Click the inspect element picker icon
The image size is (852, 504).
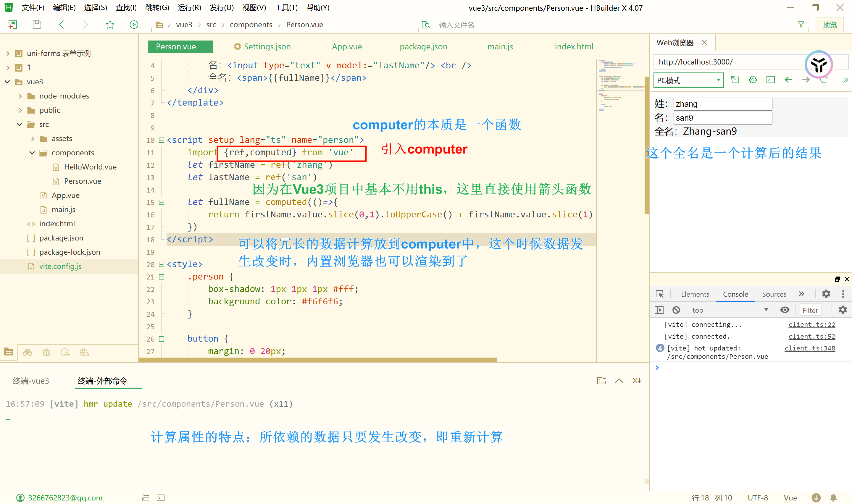[x=659, y=294]
